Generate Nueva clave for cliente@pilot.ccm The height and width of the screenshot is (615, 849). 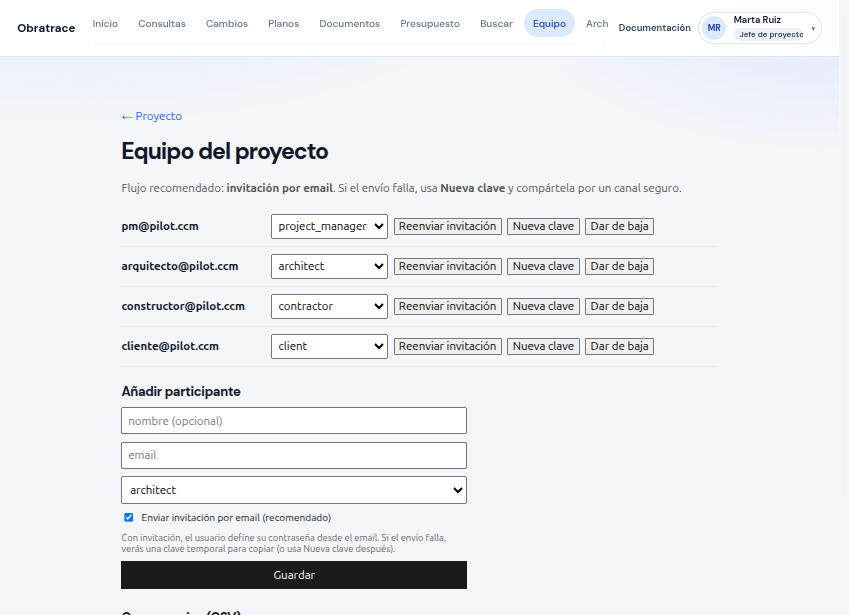pos(544,346)
